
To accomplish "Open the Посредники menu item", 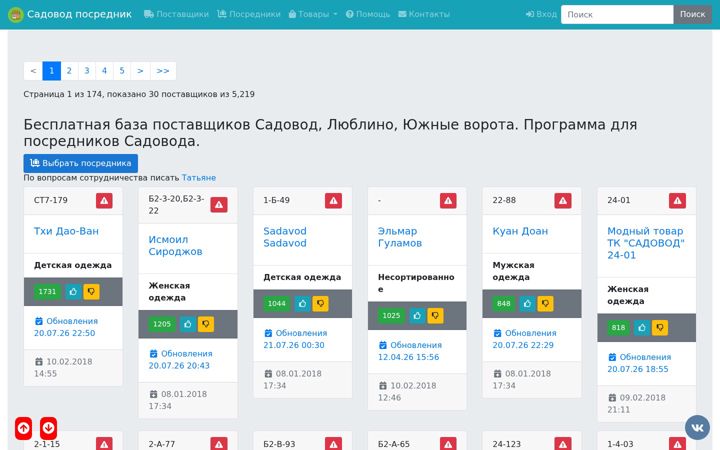I will tap(249, 14).
